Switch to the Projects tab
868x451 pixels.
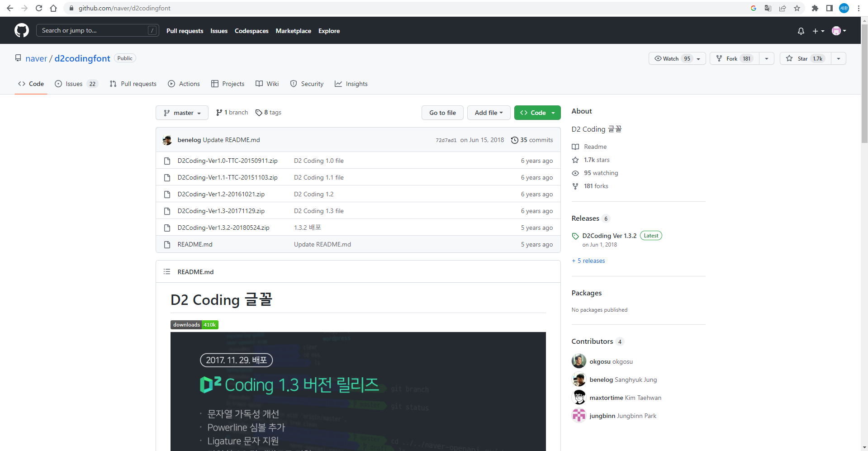(x=228, y=84)
